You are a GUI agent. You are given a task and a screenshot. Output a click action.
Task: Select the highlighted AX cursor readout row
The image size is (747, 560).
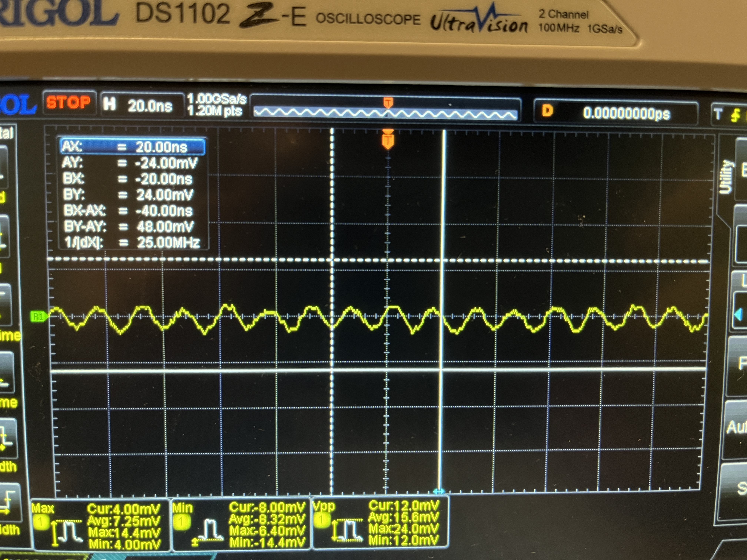coord(133,147)
